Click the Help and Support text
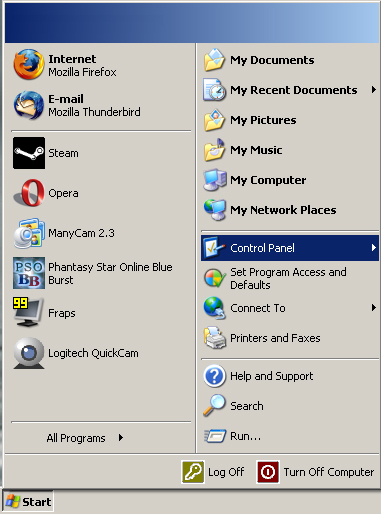The width and height of the screenshot is (381, 514). (272, 376)
